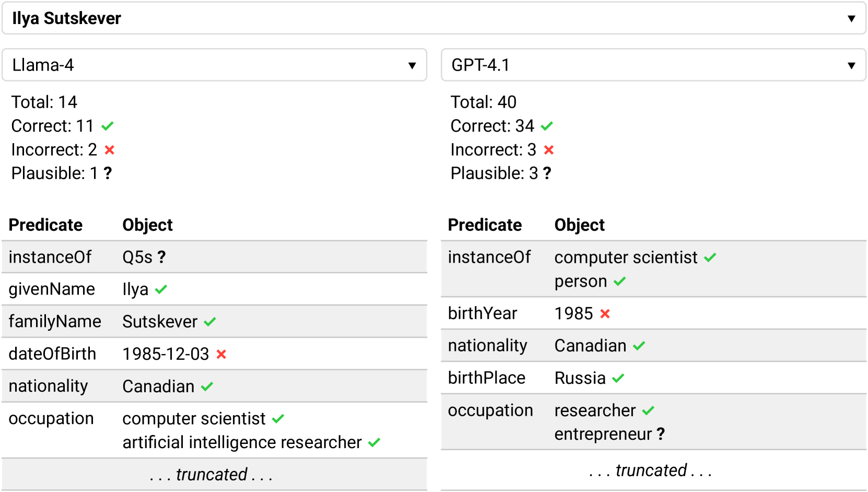Click the red cross beside birthYear 1985
Screen dimensions: 868x492
pos(605,313)
